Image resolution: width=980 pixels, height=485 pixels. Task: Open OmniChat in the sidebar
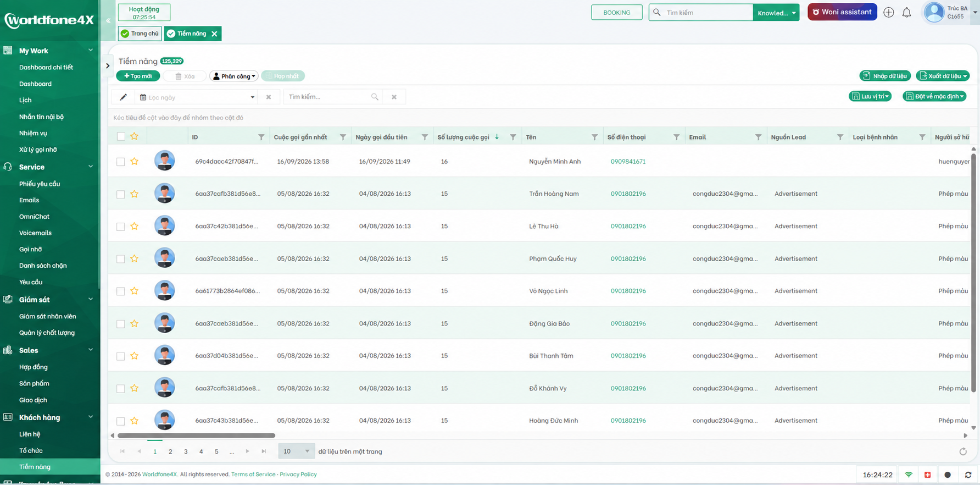[x=34, y=217]
